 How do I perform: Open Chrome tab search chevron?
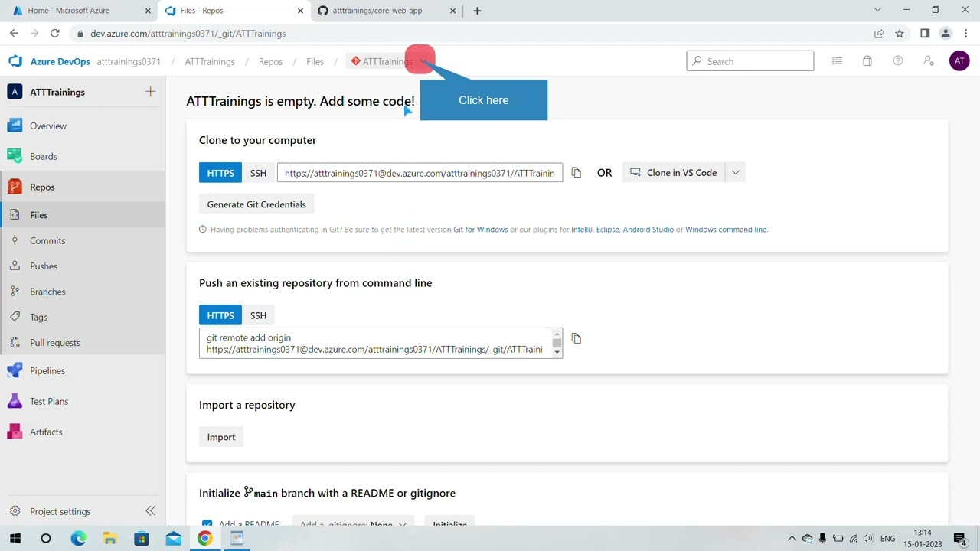(877, 11)
